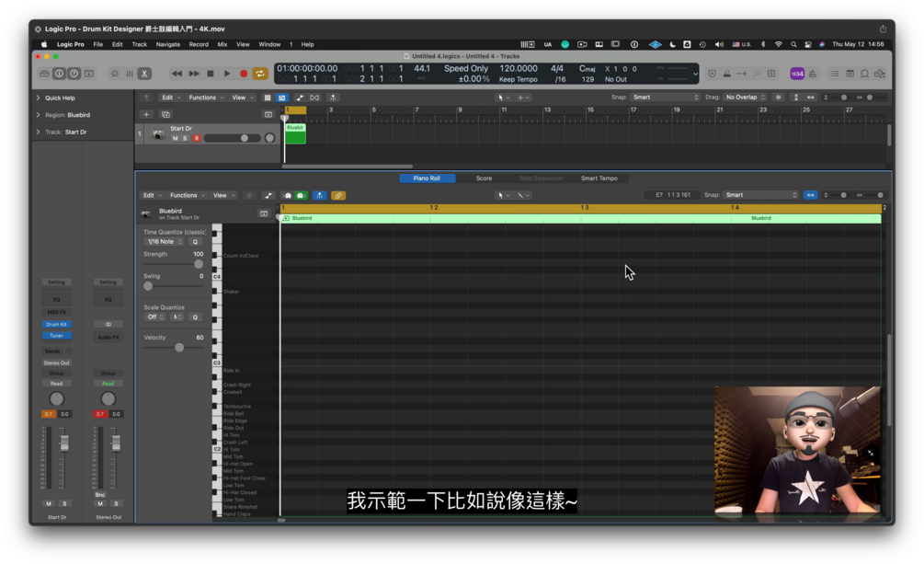
Task: Open the Note Pads icon
Action: pyautogui.click(x=850, y=74)
